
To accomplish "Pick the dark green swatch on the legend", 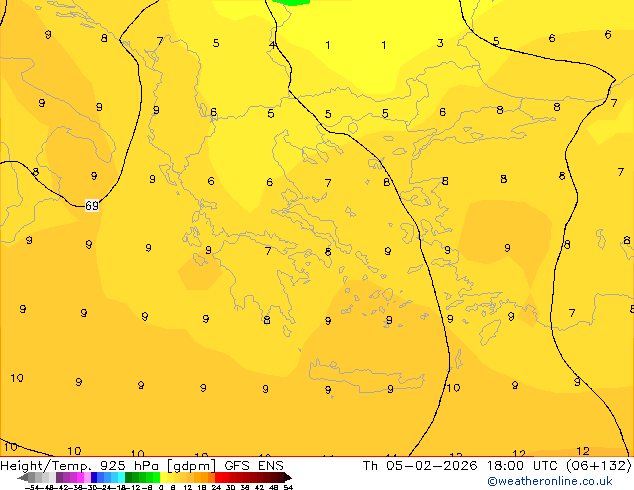I will pyautogui.click(x=129, y=477).
